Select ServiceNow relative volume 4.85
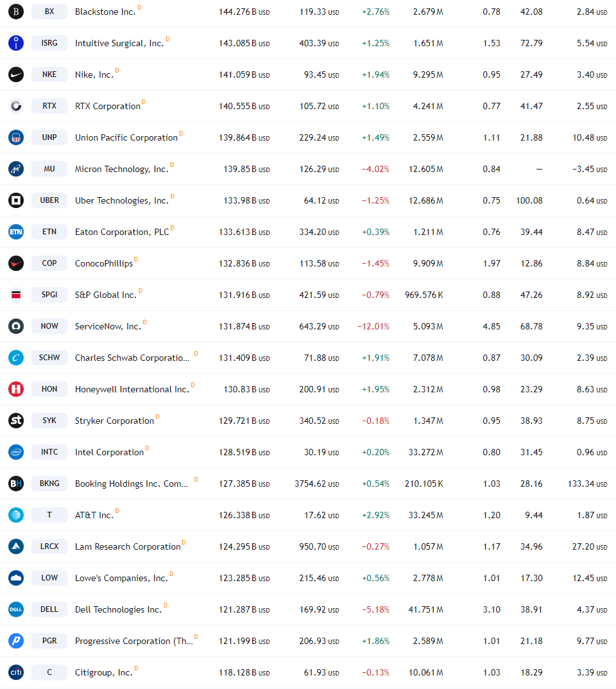Viewport: 616px width, 689px height. [492, 326]
